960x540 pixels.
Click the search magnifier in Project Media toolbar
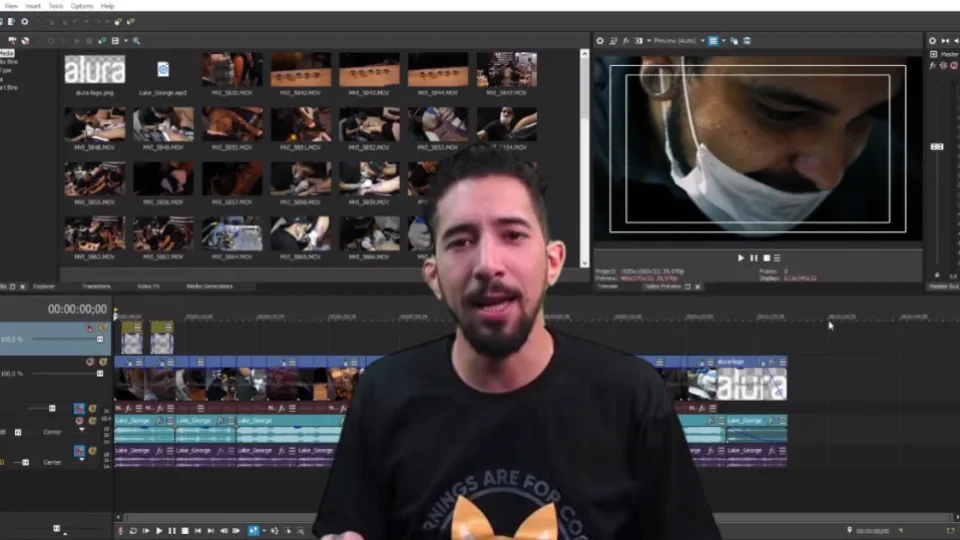click(x=136, y=41)
